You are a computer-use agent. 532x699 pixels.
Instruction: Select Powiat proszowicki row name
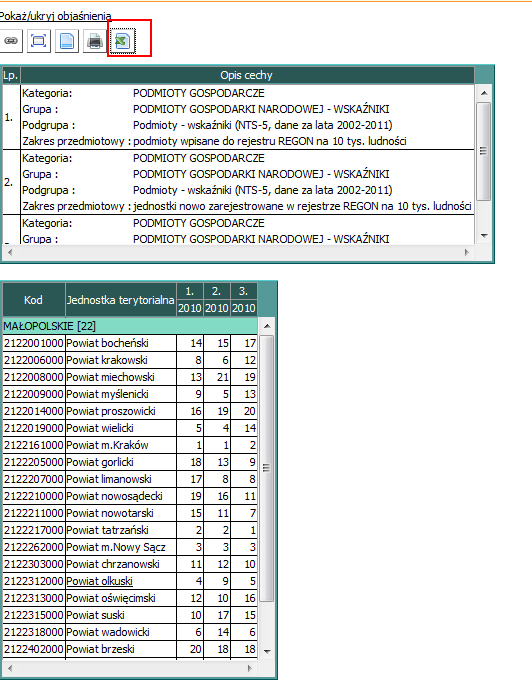click(111, 411)
